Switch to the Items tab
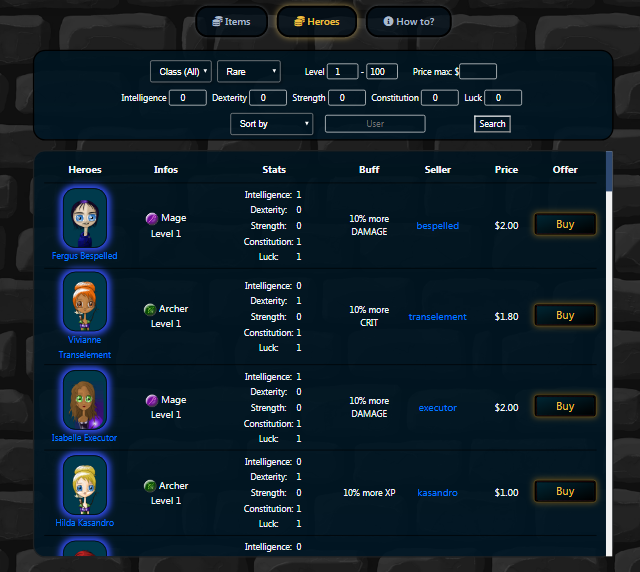640x572 pixels. coord(231,21)
